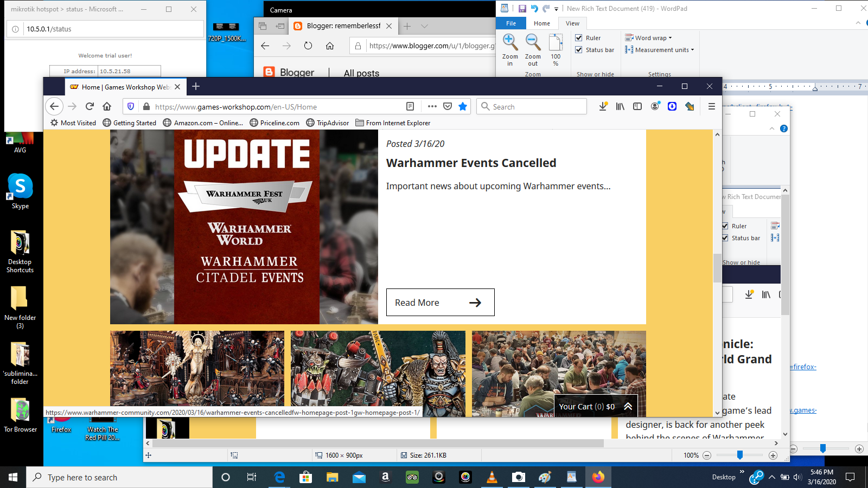Go to Edge home from Blogger window
The image size is (868, 488).
click(330, 46)
